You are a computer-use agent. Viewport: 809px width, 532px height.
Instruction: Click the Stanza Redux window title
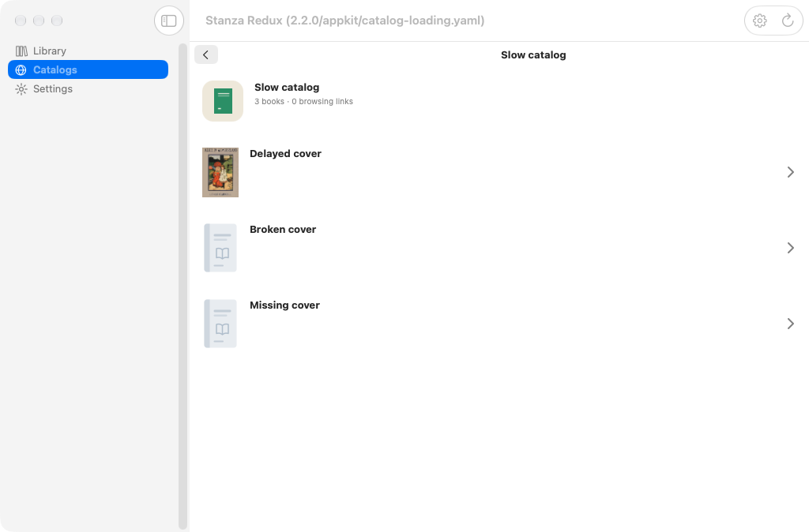click(x=344, y=21)
